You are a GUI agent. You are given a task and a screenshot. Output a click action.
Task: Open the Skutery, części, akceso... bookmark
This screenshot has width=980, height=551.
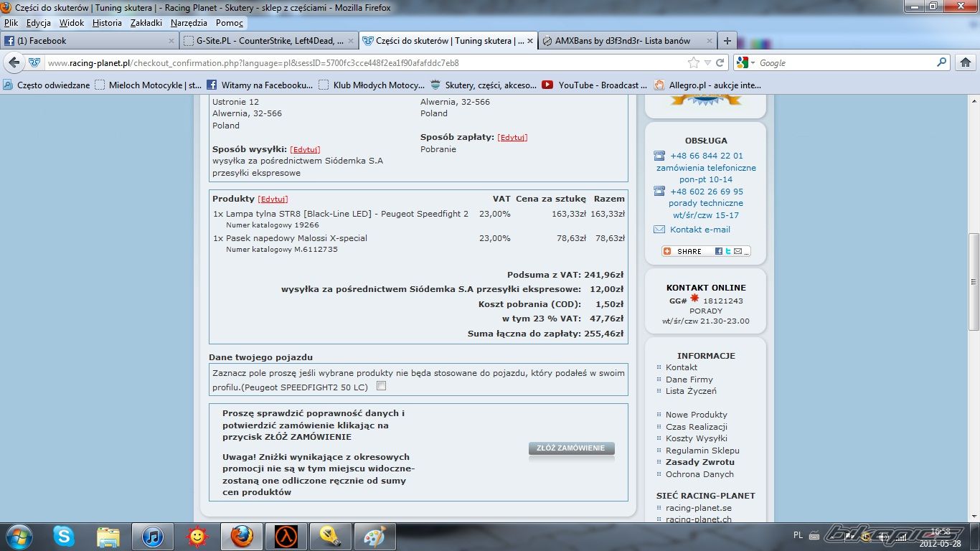pyautogui.click(x=483, y=85)
